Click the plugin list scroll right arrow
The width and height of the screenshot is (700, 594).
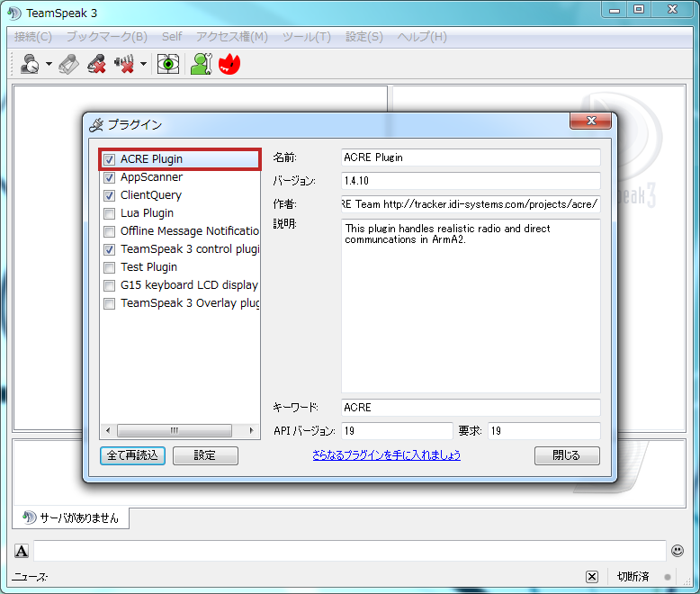(x=251, y=430)
